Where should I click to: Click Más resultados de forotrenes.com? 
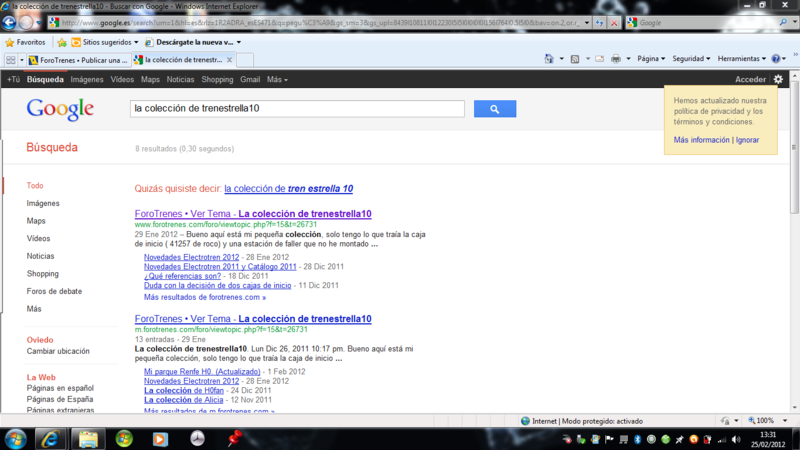[205, 297]
